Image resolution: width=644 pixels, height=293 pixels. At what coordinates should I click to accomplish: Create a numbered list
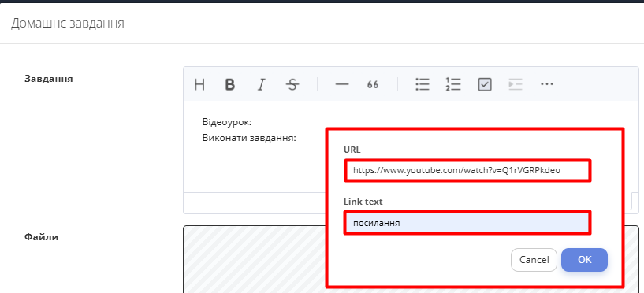tap(453, 84)
